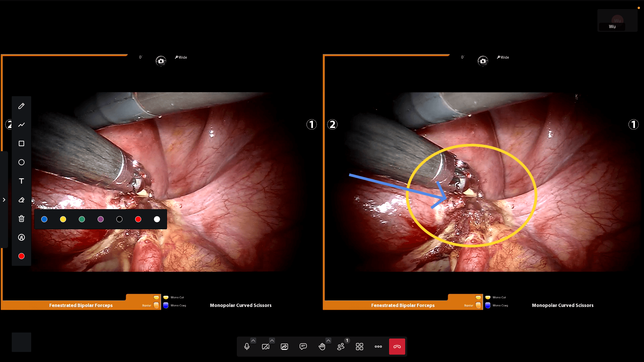Screen dimensions: 644x362
Task: Select the pencil drawing tool
Action: [x=21, y=106]
